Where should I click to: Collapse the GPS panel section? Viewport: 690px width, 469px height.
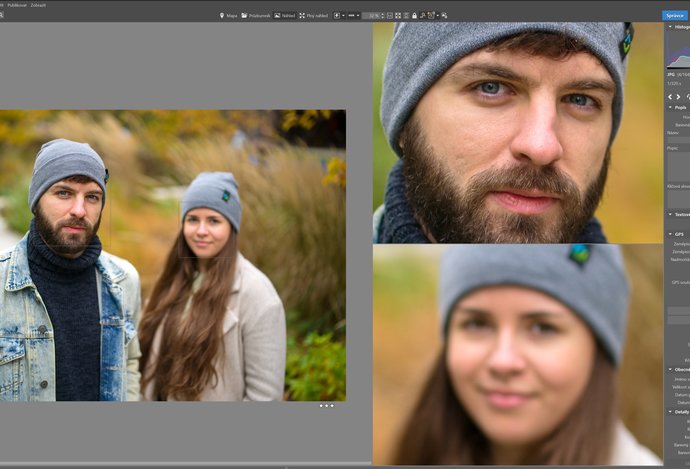(x=670, y=234)
